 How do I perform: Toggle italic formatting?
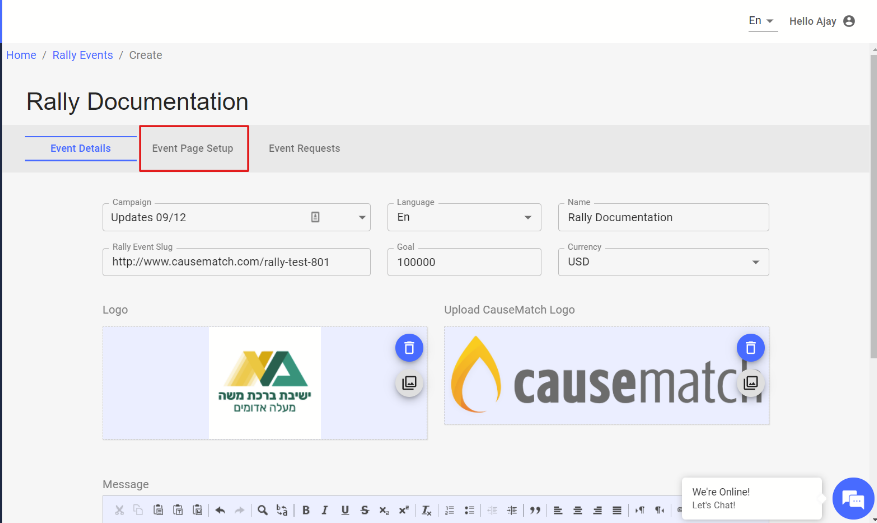[x=325, y=510]
